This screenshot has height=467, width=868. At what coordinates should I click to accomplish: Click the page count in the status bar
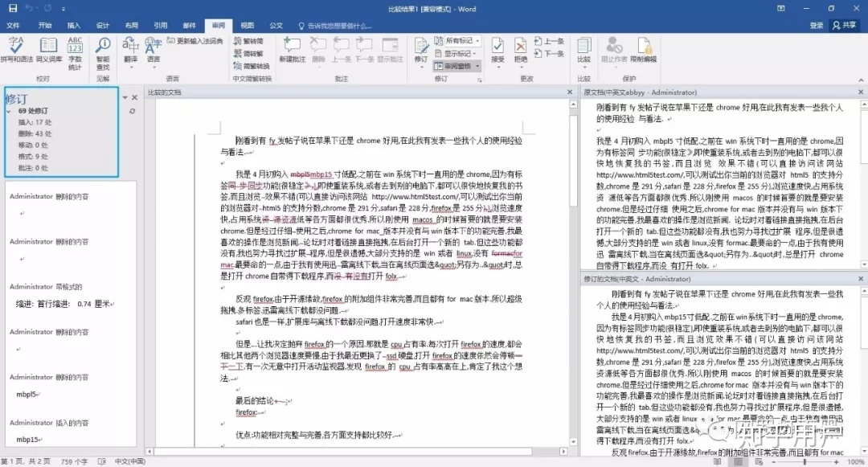tap(25, 461)
